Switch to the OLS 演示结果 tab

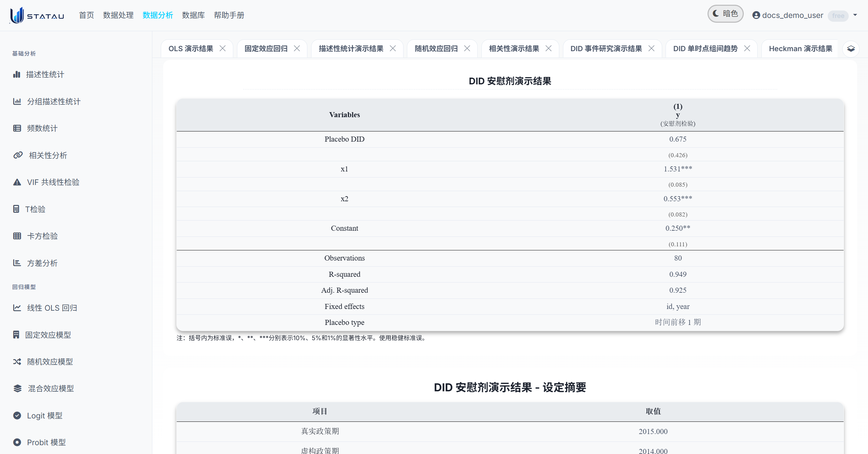click(191, 48)
